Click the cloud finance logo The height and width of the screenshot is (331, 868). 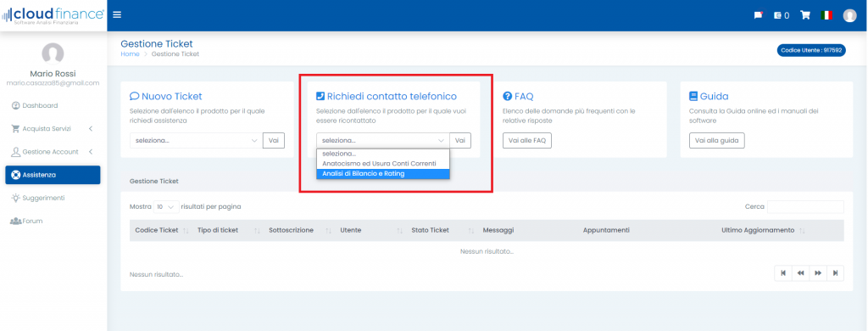pos(53,15)
